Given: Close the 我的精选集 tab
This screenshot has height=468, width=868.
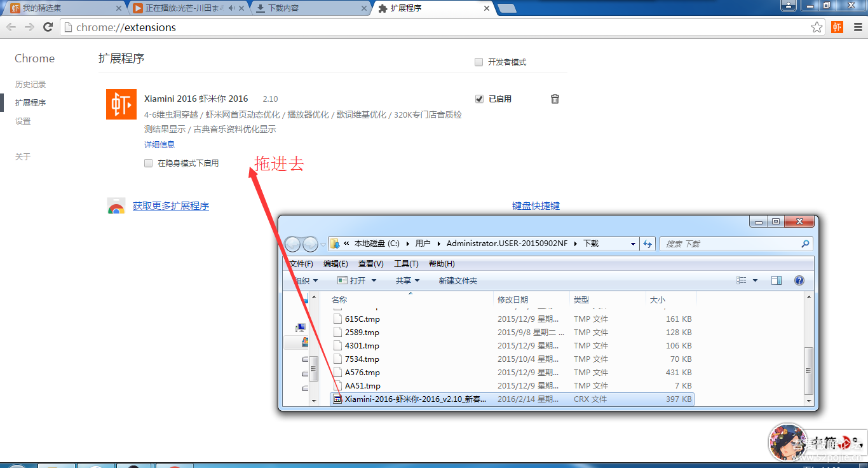Looking at the screenshot, I should [118, 8].
